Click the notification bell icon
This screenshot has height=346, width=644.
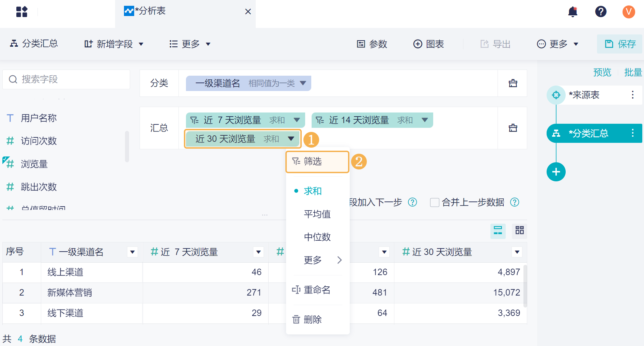click(572, 12)
